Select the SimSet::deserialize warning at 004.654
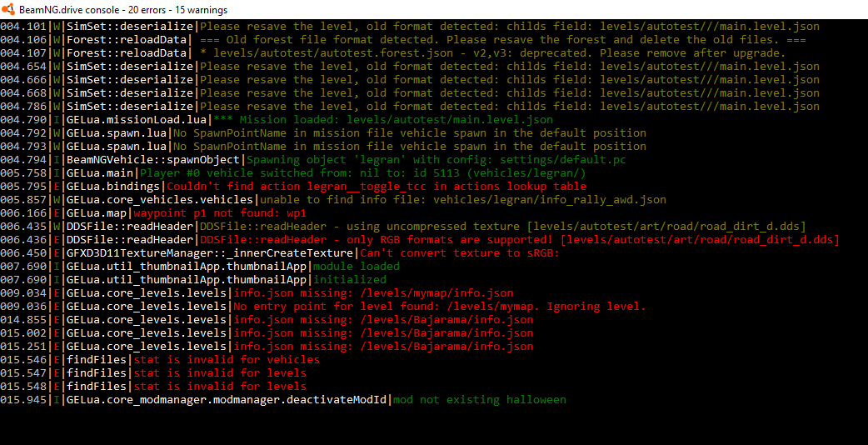868x445 pixels. tap(410, 67)
